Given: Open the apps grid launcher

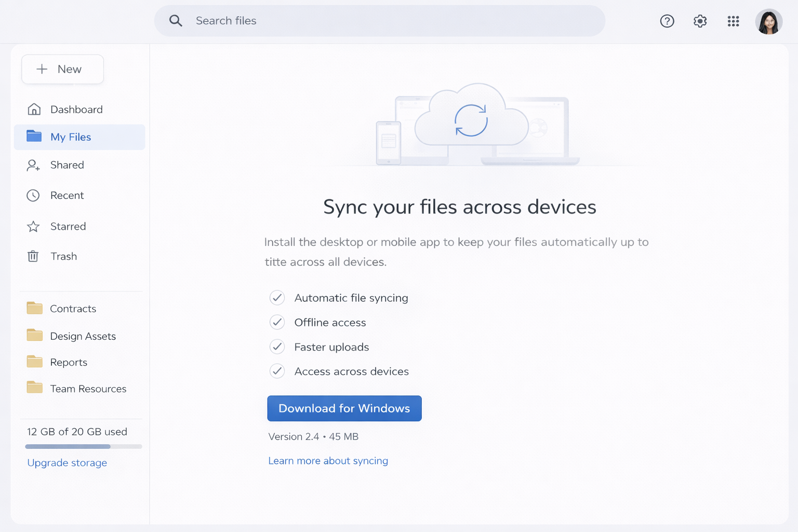Looking at the screenshot, I should pos(733,21).
